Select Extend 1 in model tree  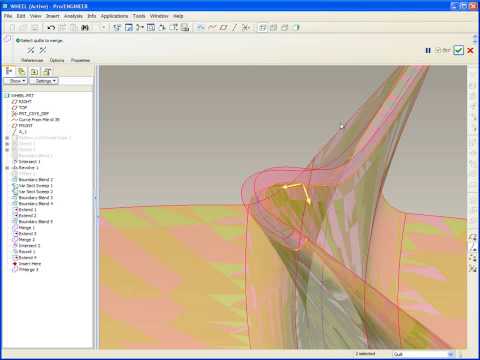(x=24, y=210)
